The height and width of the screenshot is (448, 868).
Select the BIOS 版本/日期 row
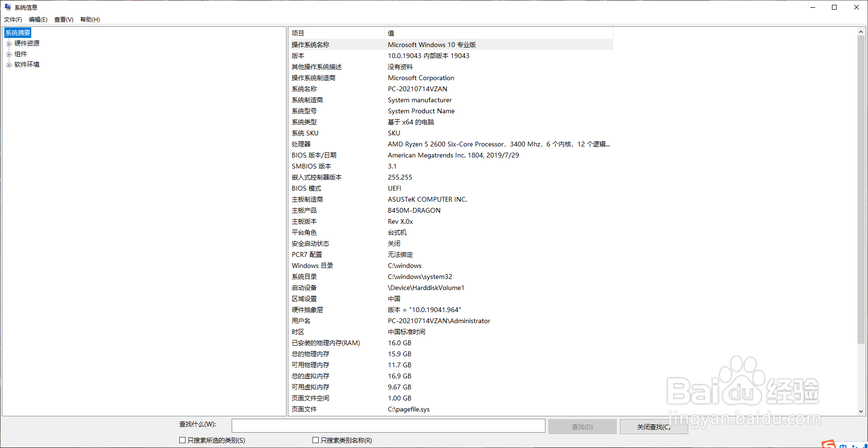coord(451,155)
